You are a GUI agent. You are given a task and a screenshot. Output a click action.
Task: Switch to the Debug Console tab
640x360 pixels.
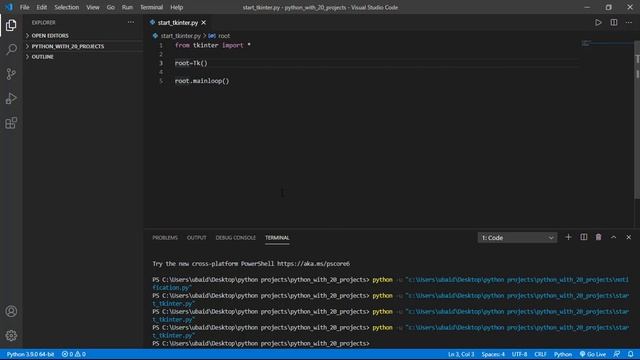[236, 238]
